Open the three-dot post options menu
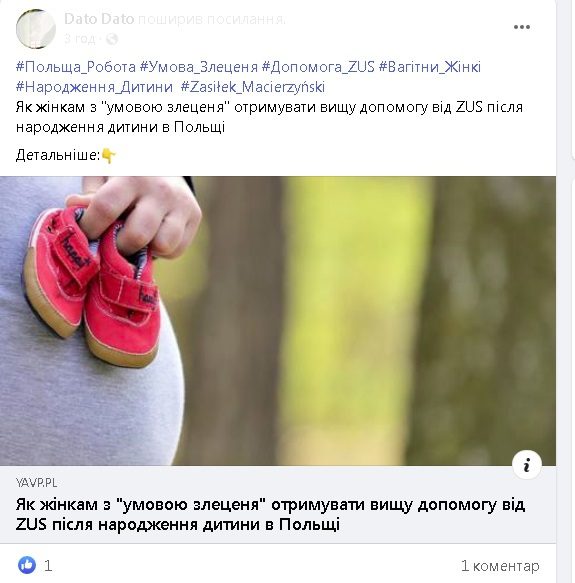 tap(522, 27)
